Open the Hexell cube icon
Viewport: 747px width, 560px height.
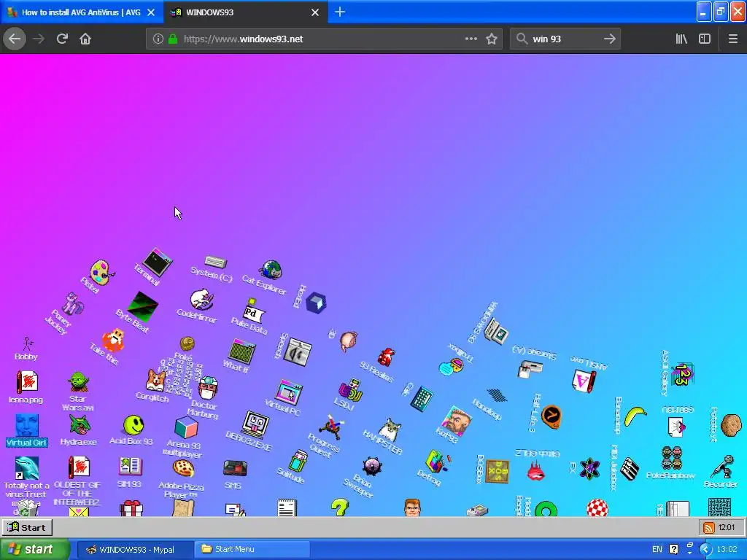pos(316,303)
